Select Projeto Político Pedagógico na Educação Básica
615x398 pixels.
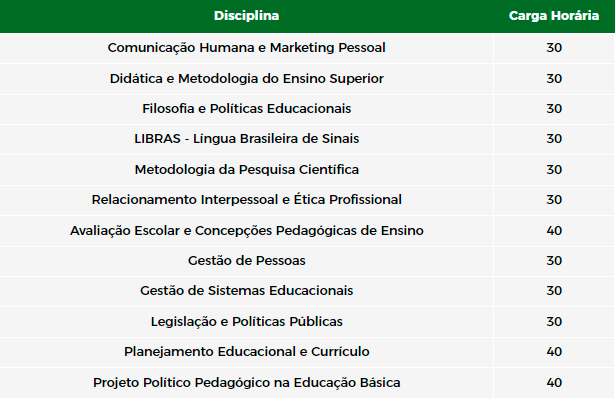tap(246, 382)
